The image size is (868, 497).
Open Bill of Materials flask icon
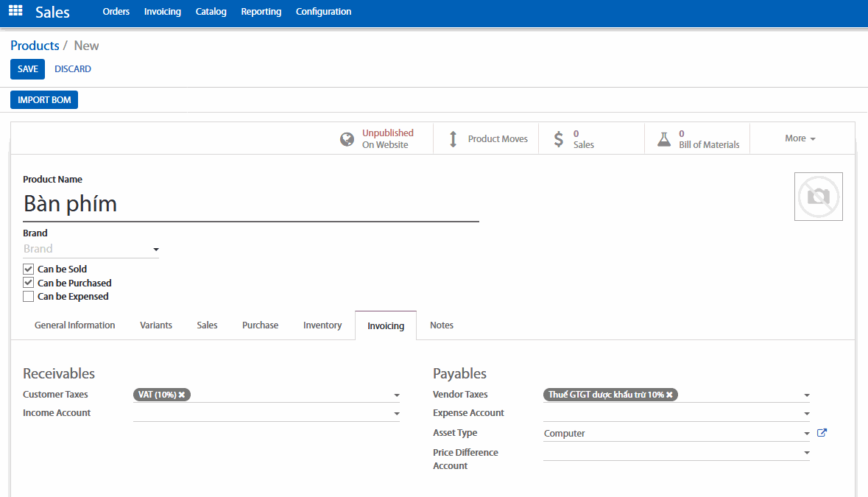pos(664,139)
